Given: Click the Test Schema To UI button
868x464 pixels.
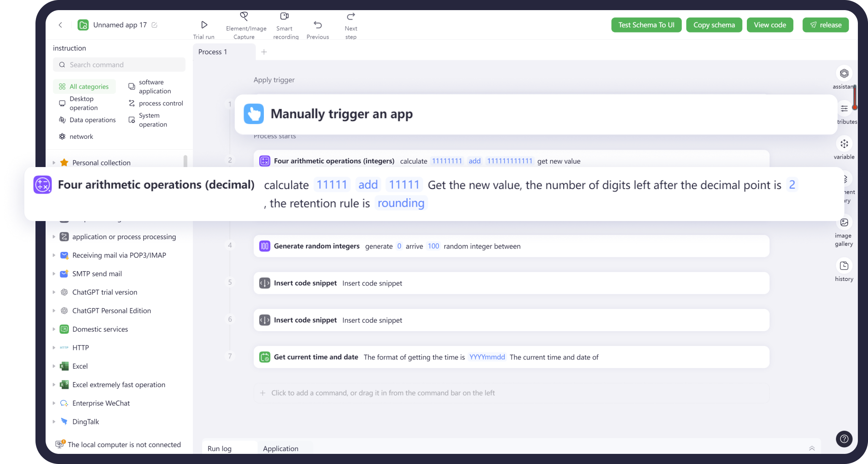Looking at the screenshot, I should 646,25.
